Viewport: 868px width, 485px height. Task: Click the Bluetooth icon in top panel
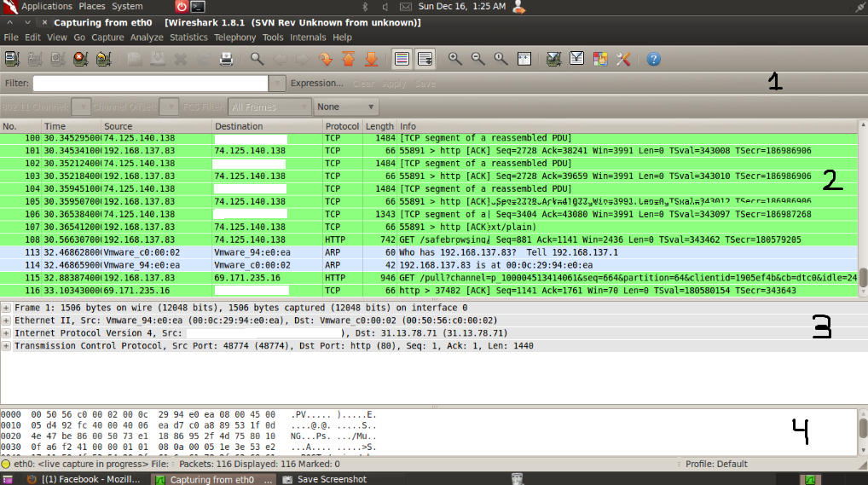pos(365,7)
